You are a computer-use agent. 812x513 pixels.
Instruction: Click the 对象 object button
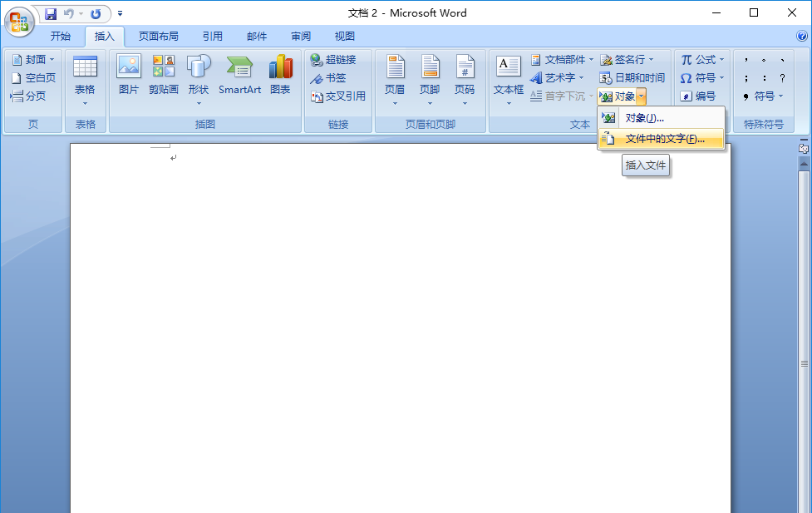pos(617,96)
